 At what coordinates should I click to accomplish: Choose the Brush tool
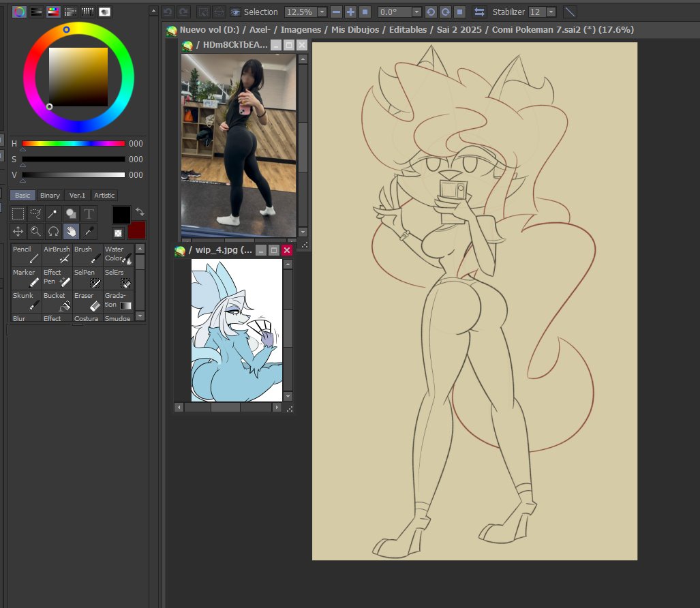click(x=87, y=254)
